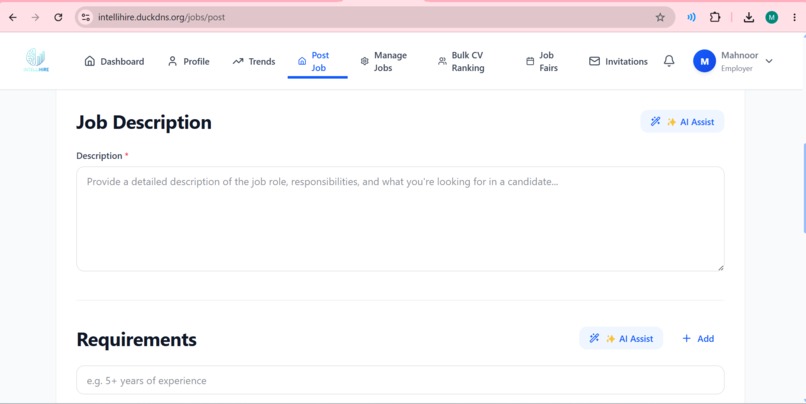Click the IntelliHire logo
Viewport: 806px width, 404px height.
(36, 61)
